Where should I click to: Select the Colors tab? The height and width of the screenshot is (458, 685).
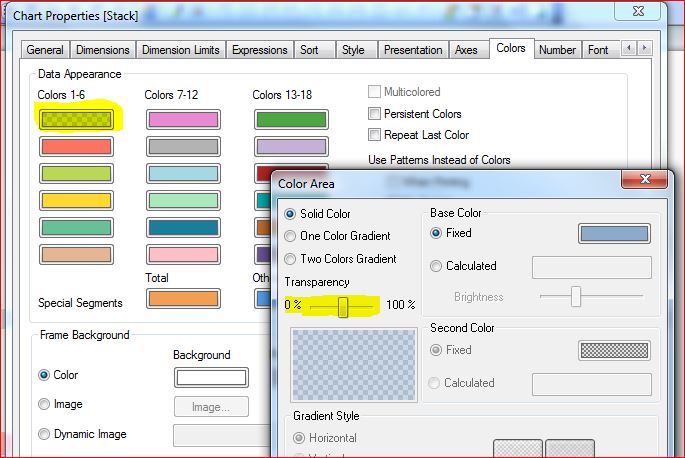tap(511, 48)
